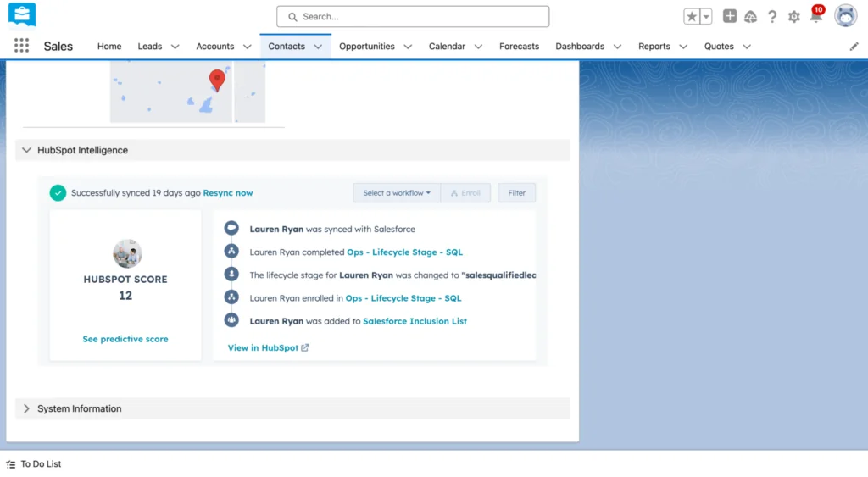Open 'Ops - Lifecycle Stage - SQL' link in enrolled entry
Screen dimensions: 868x477
[x=403, y=297]
